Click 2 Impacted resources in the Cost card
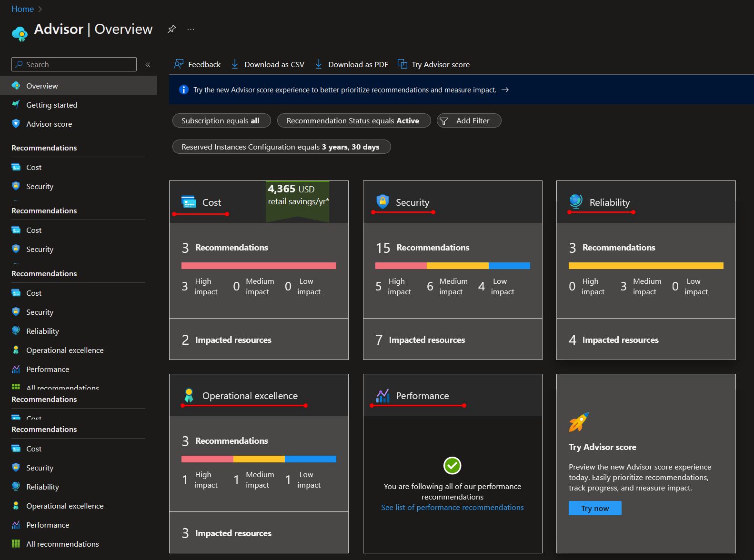Screen dimensions: 754x560 click(x=227, y=340)
